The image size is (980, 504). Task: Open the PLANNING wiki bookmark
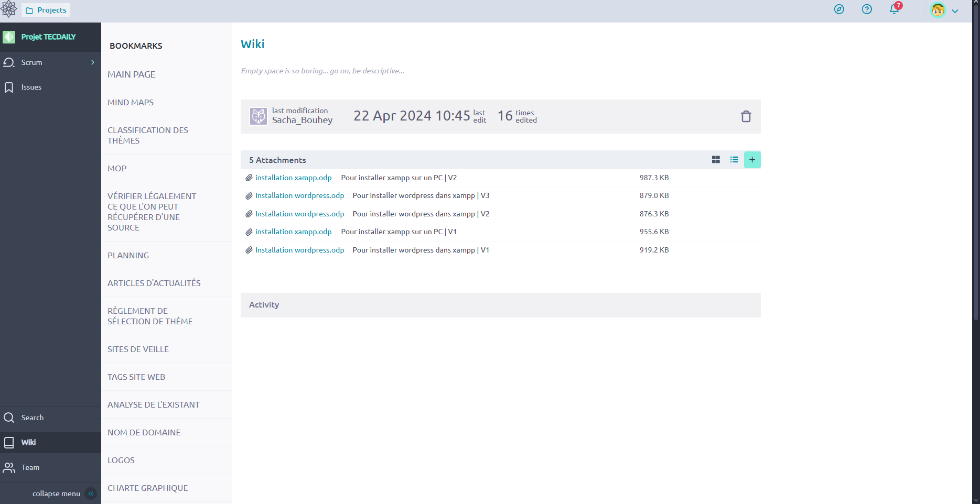pyautogui.click(x=128, y=255)
